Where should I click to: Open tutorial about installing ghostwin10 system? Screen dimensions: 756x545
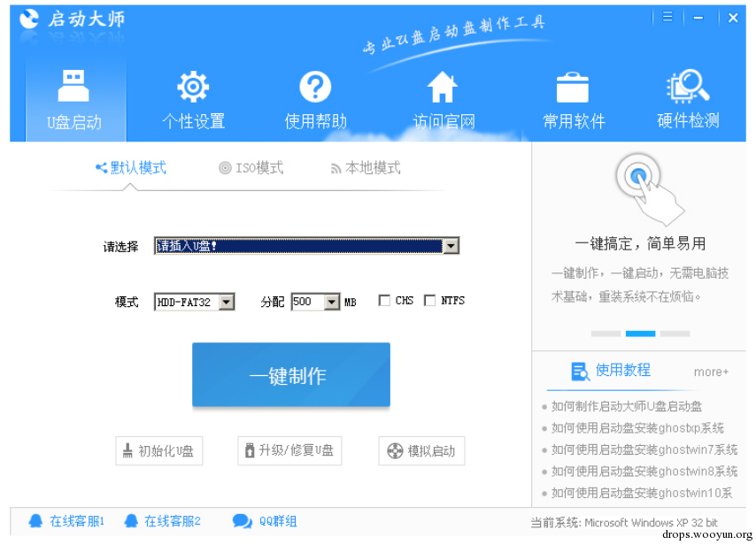point(642,493)
